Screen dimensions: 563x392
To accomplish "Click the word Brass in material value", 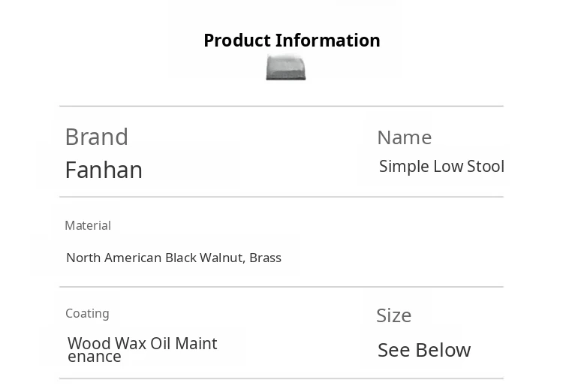I will pyautogui.click(x=265, y=258).
